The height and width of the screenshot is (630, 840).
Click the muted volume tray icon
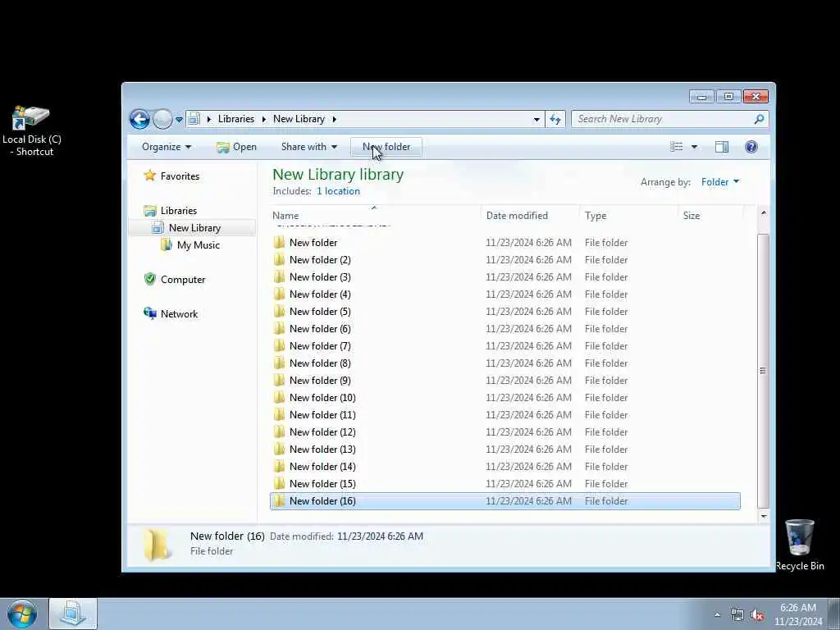tap(757, 615)
